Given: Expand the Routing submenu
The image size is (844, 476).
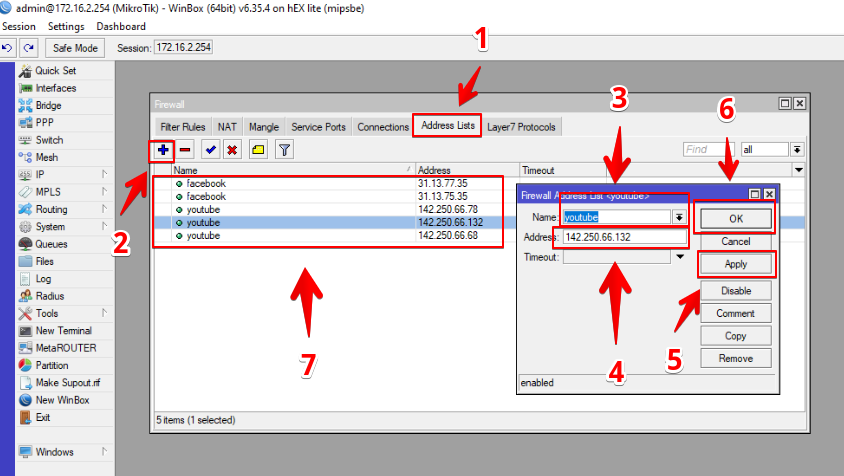Looking at the screenshot, I should (104, 209).
